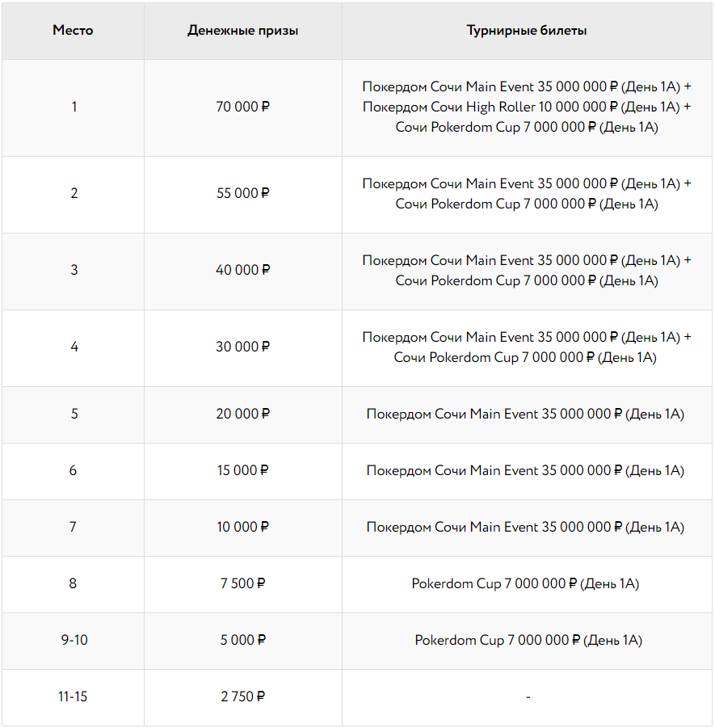The image size is (715, 728).
Task: Click the "Место" column header
Action: coord(73,31)
